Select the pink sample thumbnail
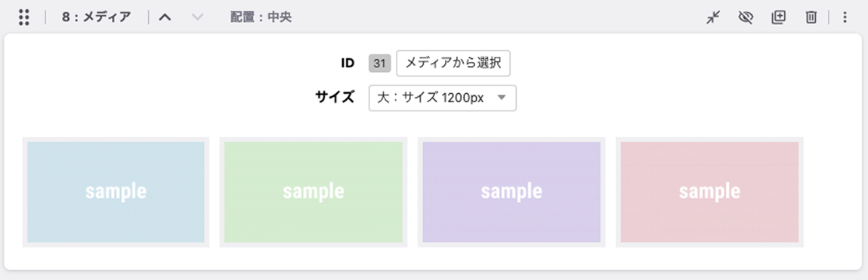 click(x=709, y=192)
